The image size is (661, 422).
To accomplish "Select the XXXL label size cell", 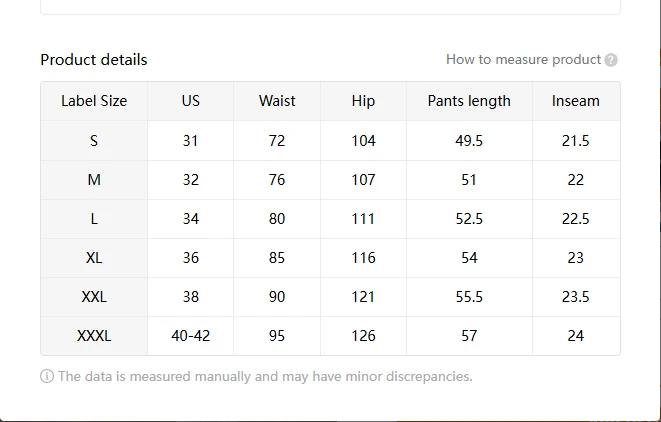I will point(94,336).
